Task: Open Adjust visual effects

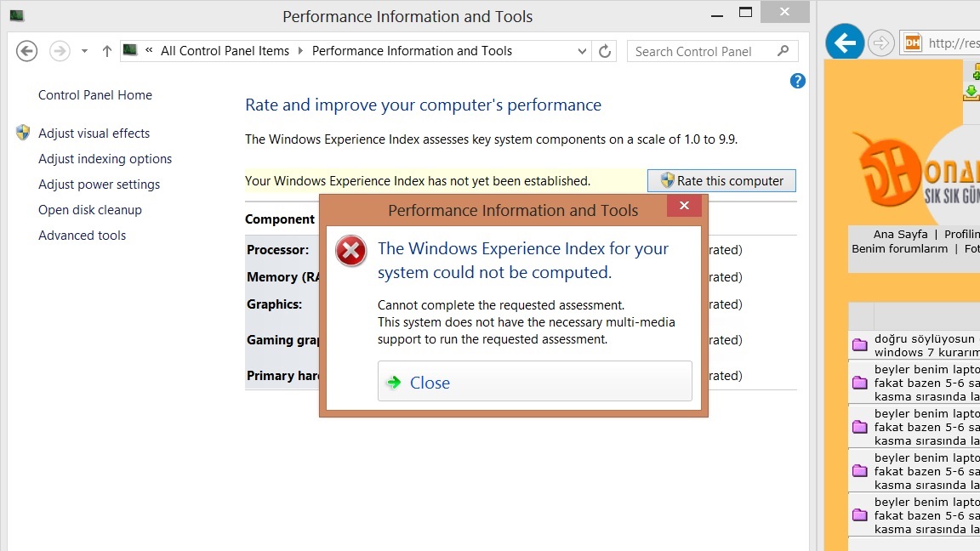Action: (x=94, y=133)
